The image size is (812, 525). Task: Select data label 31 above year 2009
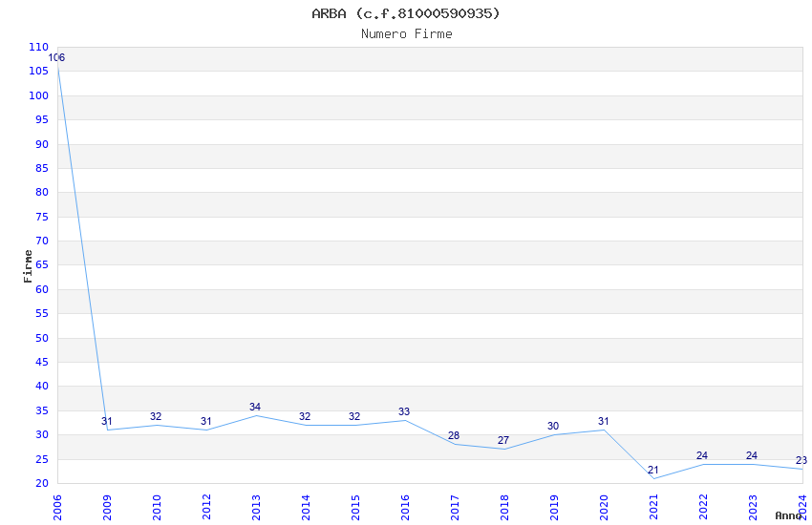coord(107,422)
